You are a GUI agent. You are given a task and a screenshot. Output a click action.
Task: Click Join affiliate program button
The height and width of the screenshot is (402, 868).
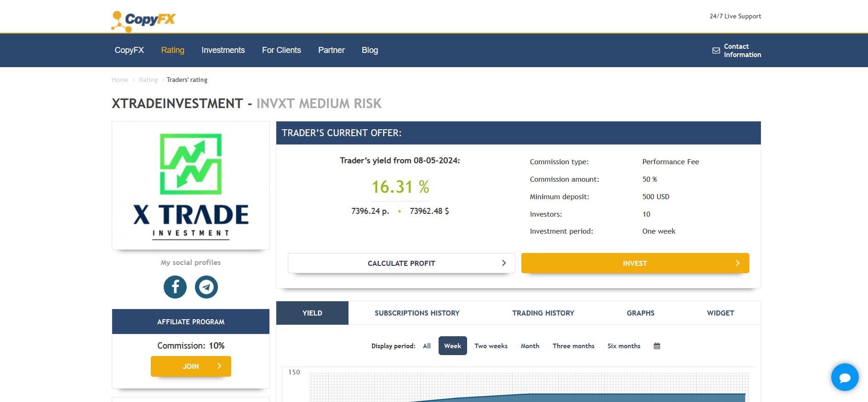(191, 366)
